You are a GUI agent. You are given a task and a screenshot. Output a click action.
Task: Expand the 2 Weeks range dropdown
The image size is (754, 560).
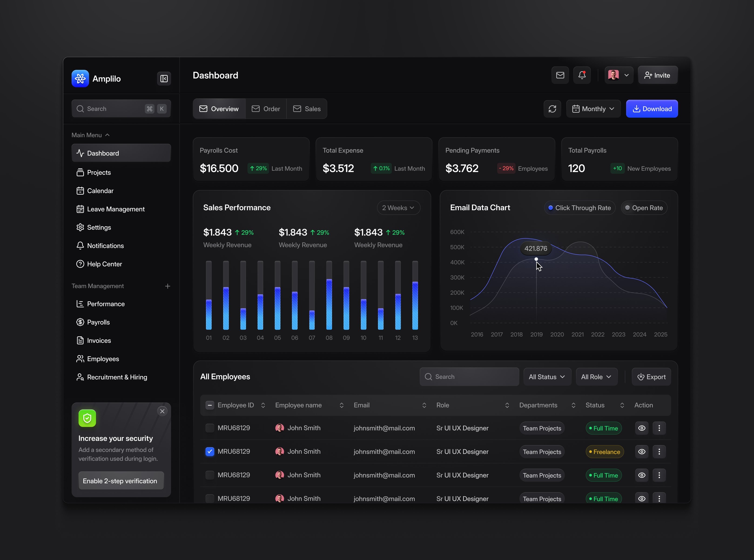pos(398,208)
